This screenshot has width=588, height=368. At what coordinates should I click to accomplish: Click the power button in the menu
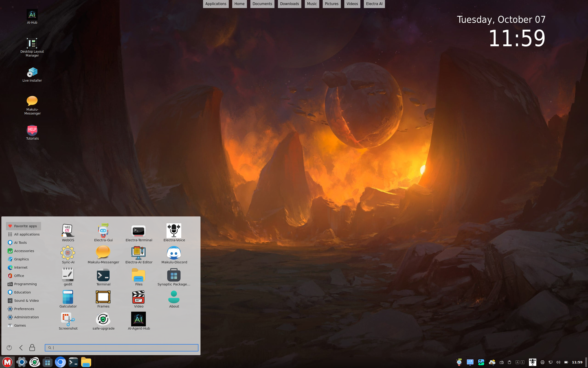point(9,348)
